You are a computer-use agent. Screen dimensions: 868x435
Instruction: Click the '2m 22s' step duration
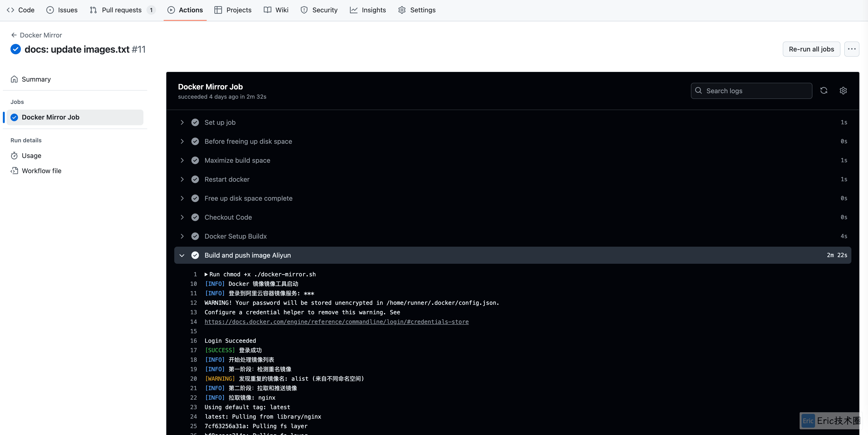coord(837,255)
